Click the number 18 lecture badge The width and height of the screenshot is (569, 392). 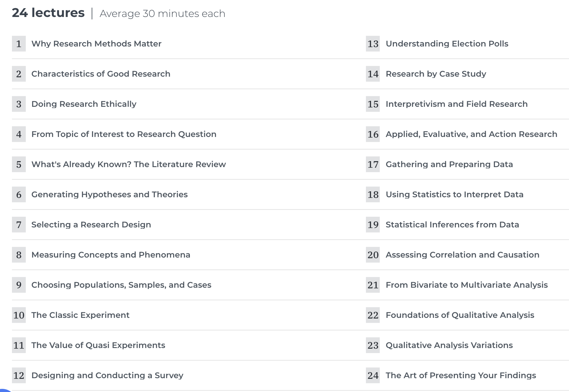[373, 194]
